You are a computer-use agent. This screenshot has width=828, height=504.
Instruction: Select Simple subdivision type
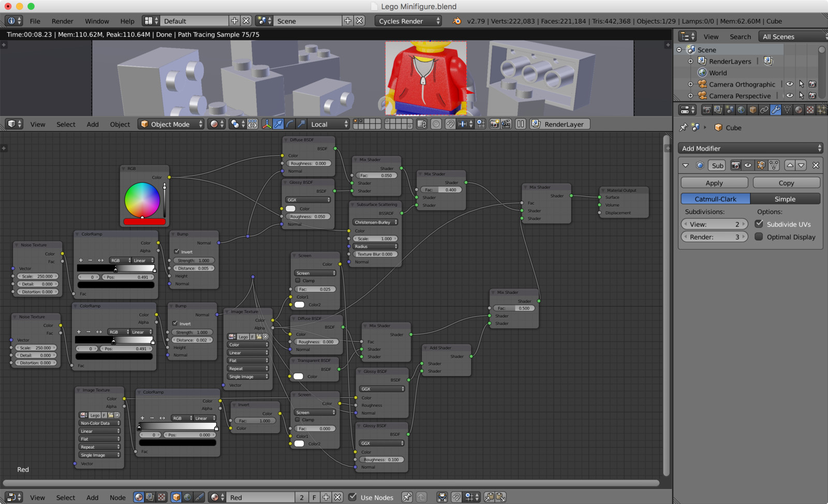785,199
